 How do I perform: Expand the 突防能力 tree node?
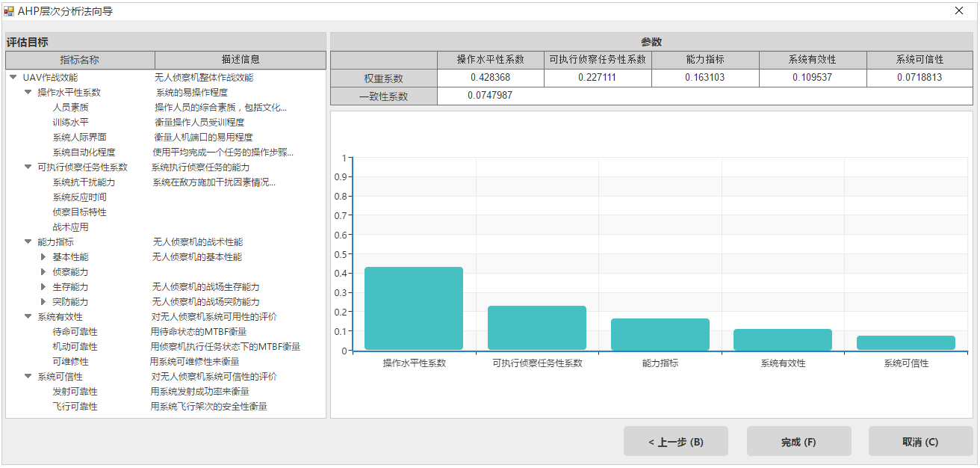coord(43,302)
